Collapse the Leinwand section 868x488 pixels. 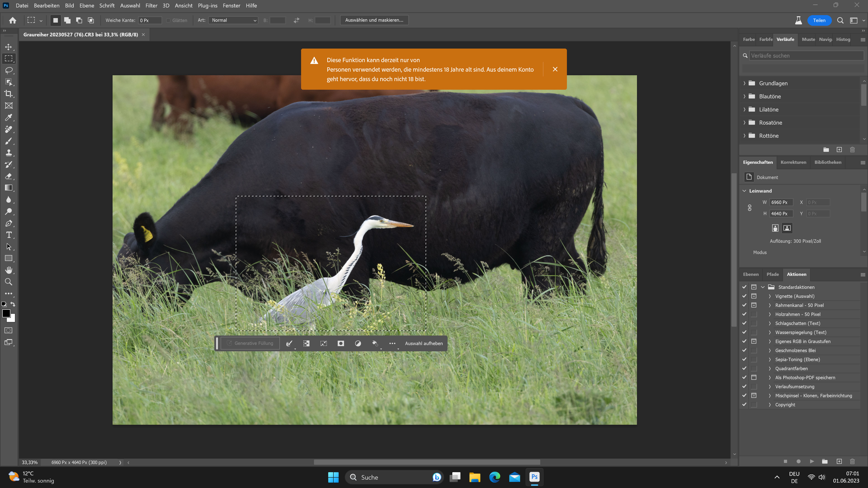[744, 191]
